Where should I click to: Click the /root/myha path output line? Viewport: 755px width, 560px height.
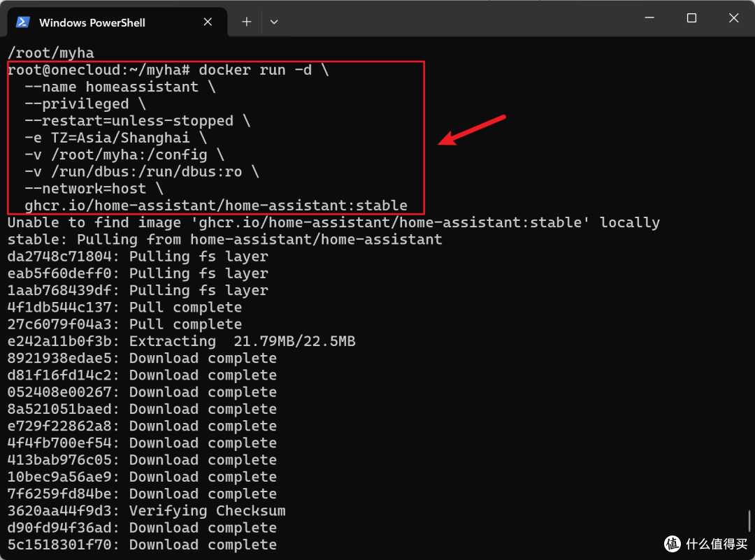[50, 53]
